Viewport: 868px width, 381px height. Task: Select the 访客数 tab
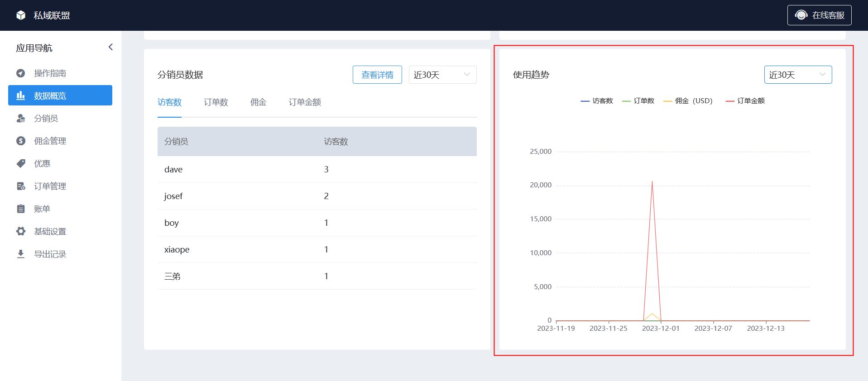coord(169,102)
